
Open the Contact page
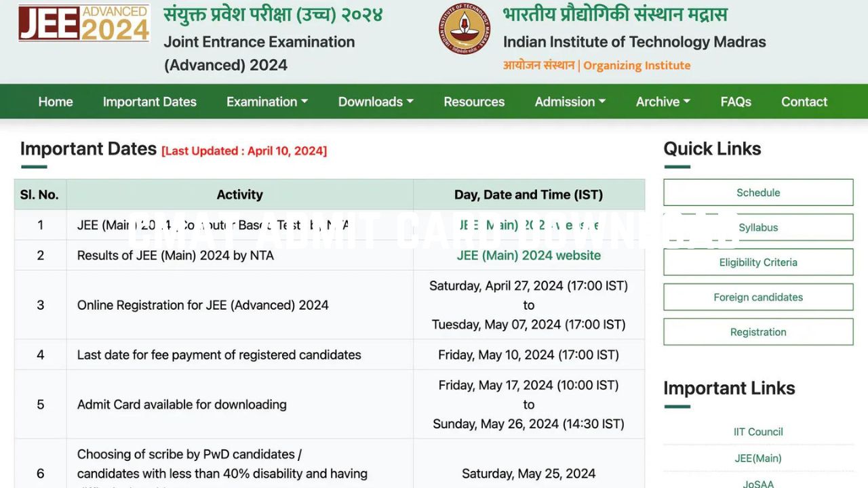pos(804,102)
